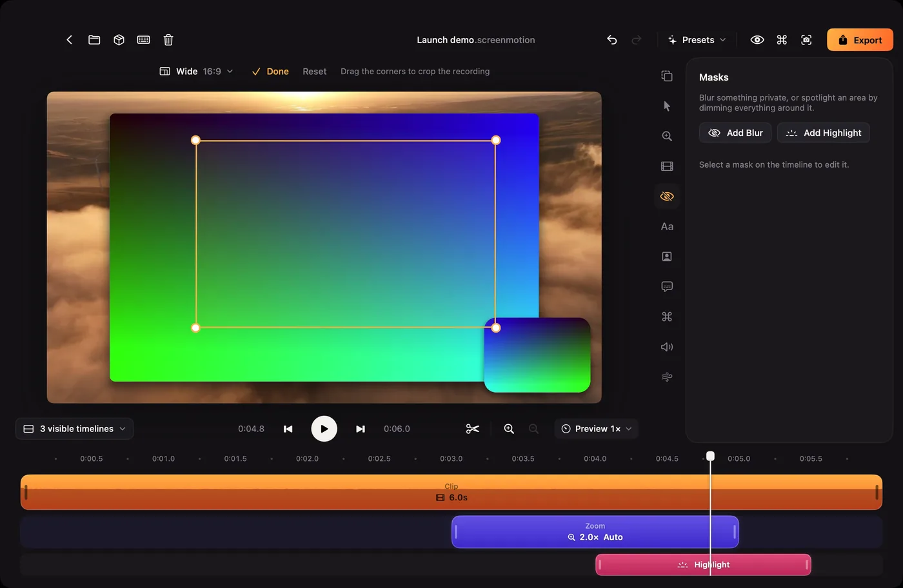
Task: Add a Blur mask
Action: (x=735, y=133)
